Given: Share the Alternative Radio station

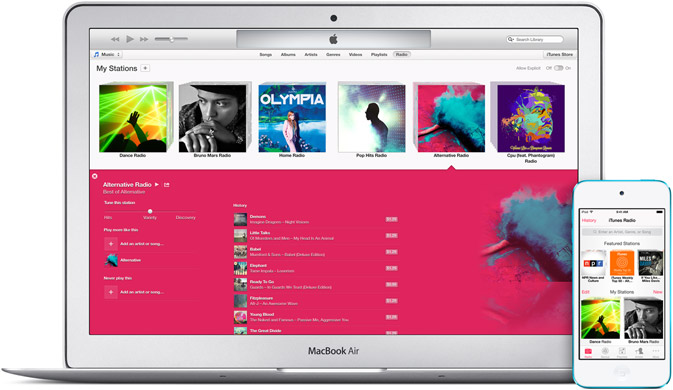Looking at the screenshot, I should 167,184.
